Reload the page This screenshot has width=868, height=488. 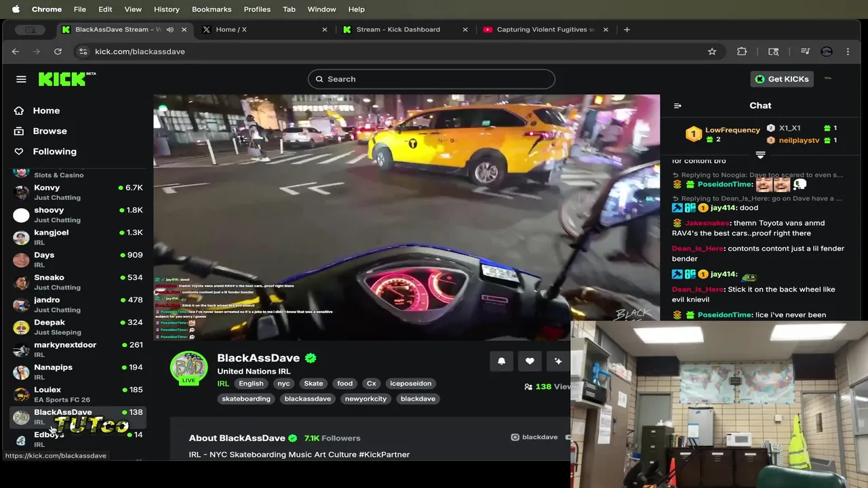[x=58, y=52]
